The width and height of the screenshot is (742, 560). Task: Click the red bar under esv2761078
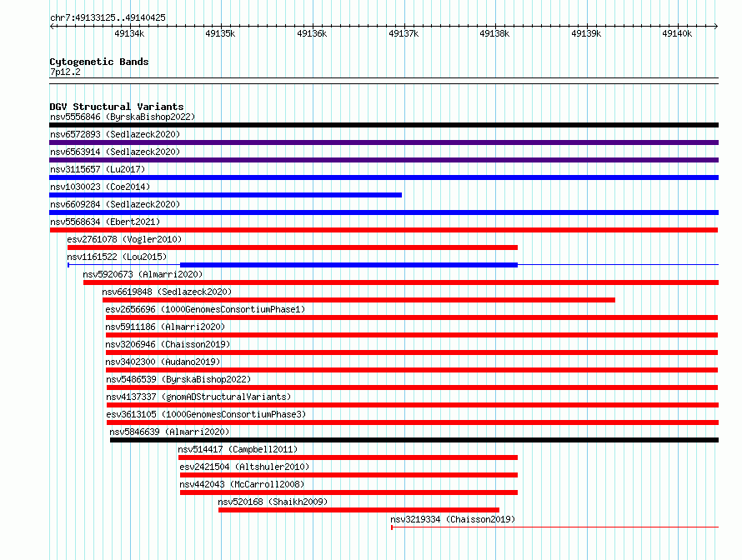tap(293, 247)
